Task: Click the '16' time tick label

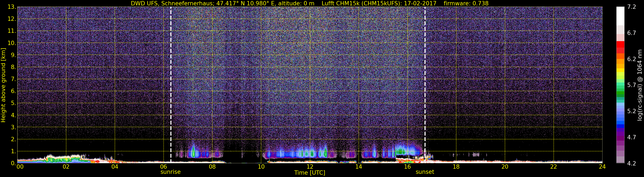Action: tap(407, 167)
